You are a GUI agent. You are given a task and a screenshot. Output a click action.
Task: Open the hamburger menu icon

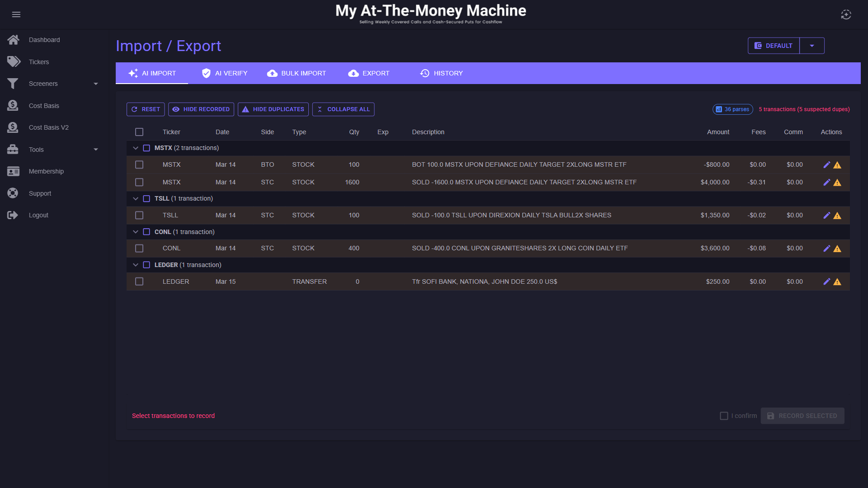16,14
